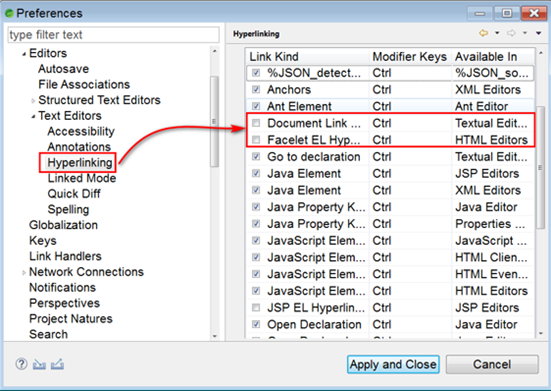Uncheck Java Element for JSP Editors
551x391 pixels.
[x=256, y=174]
